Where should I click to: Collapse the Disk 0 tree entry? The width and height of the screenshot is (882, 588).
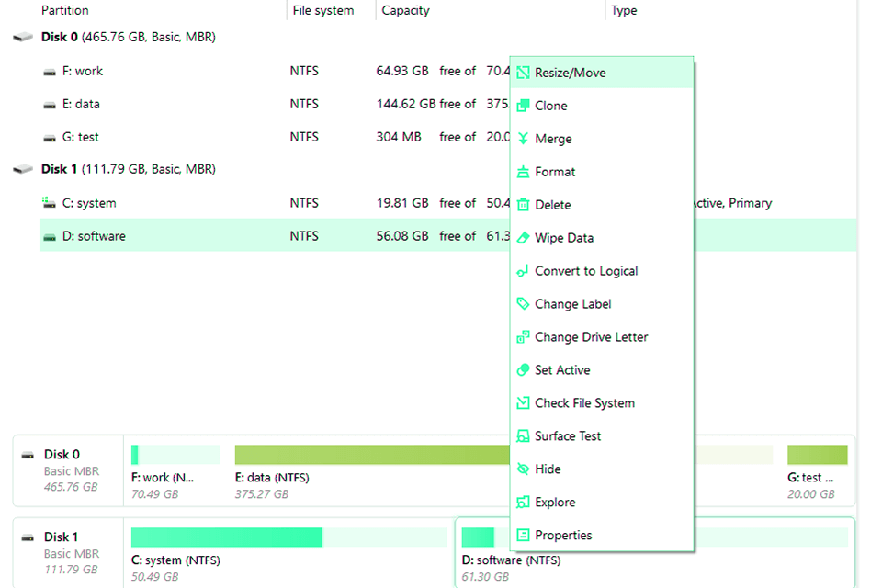[20, 37]
